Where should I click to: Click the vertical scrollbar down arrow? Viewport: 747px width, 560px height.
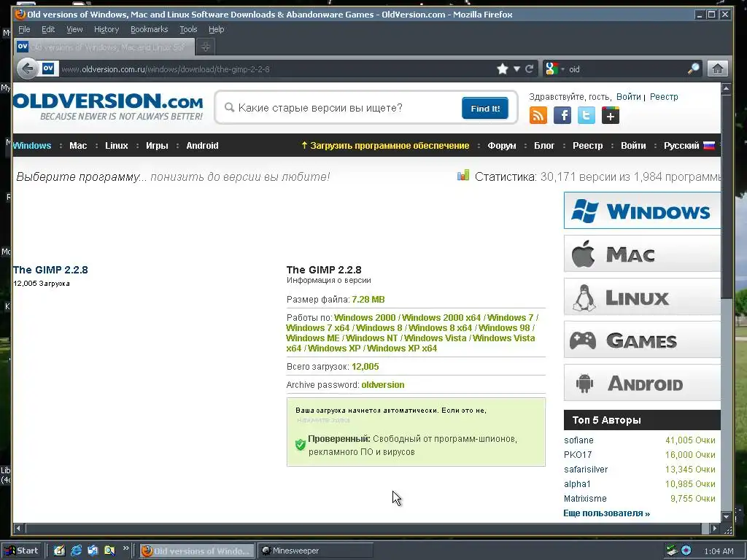pos(726,516)
